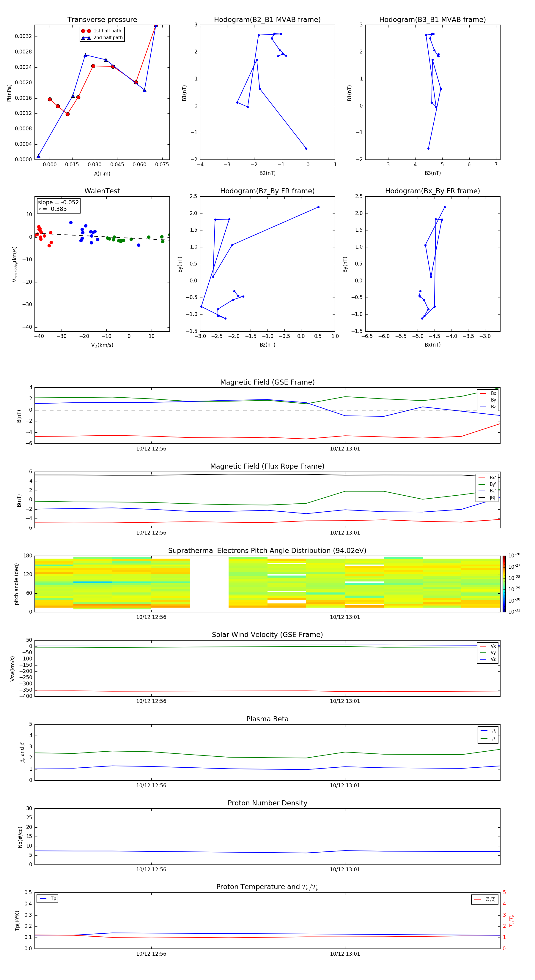Click the '10/12 13:01' tick under GSE panel

(x=345, y=448)
